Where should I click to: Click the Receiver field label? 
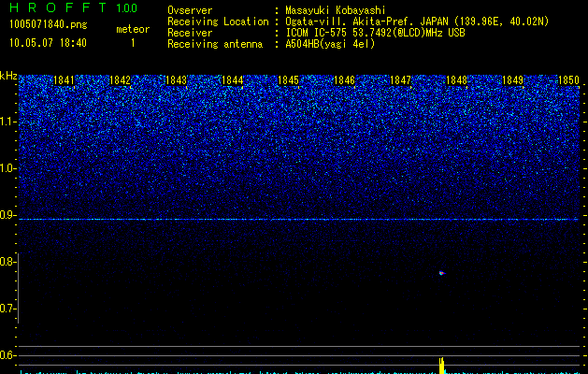[190, 33]
